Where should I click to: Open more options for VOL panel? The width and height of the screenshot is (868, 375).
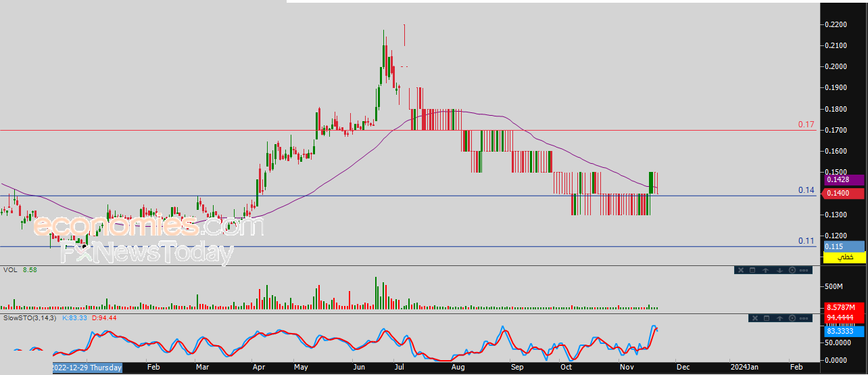pos(804,270)
